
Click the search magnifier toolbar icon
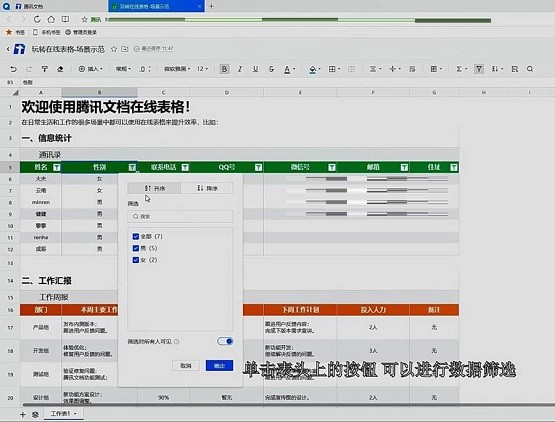(x=530, y=69)
